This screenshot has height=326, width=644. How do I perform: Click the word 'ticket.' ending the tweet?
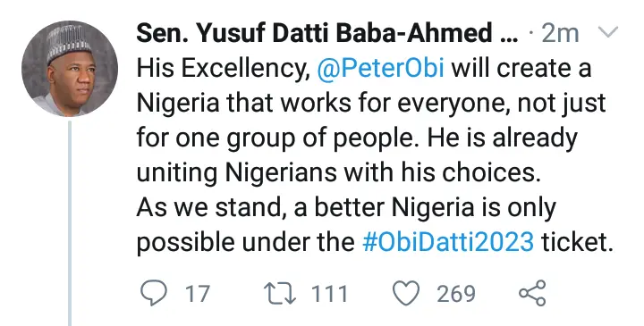(x=577, y=241)
